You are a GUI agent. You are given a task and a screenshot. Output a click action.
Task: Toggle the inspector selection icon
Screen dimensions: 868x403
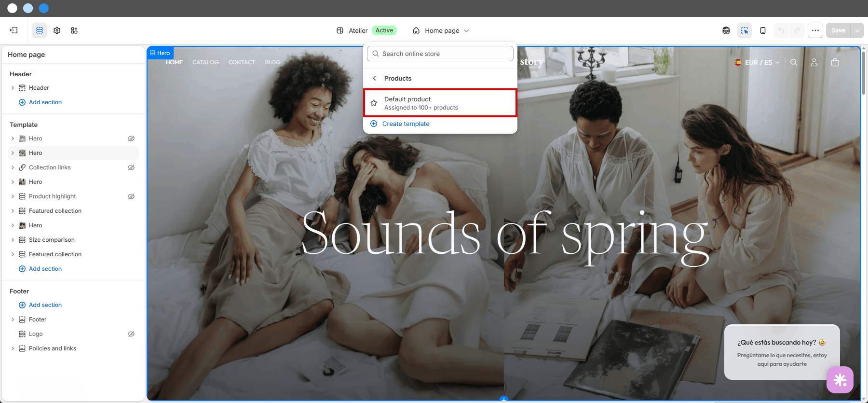click(x=745, y=30)
